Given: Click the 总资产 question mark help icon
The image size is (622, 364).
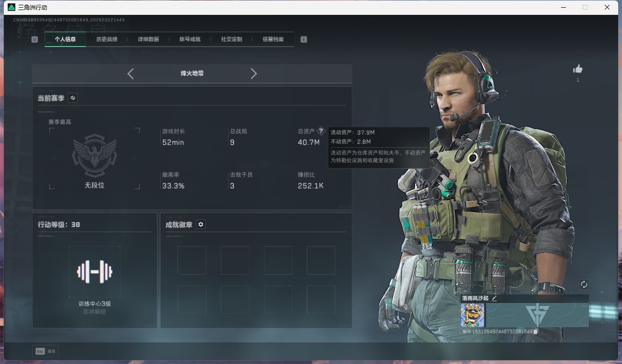Looking at the screenshot, I should 321,131.
